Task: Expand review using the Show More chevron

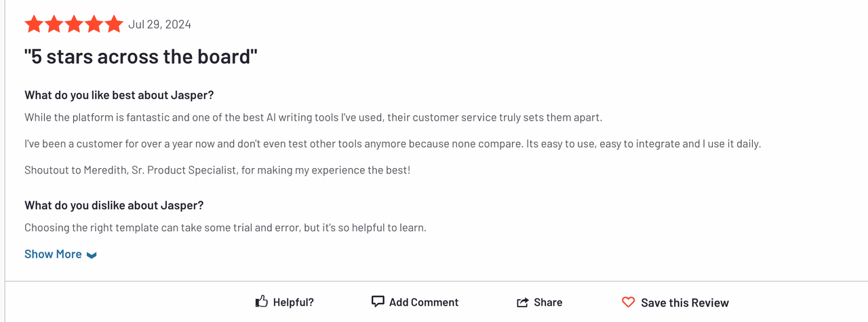Action: 92,255
